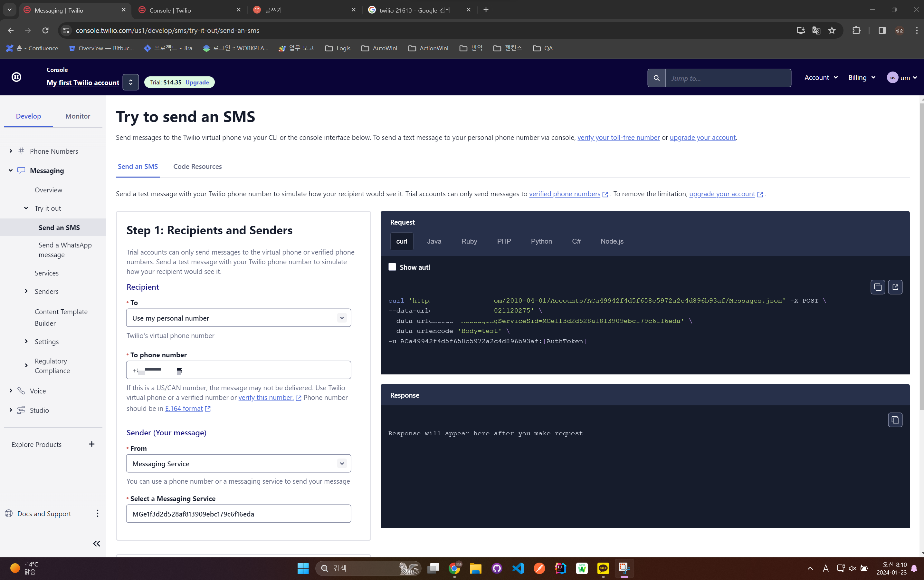Open the 'Use my personal number' dropdown
Viewport: 924px width, 580px height.
[x=238, y=318]
